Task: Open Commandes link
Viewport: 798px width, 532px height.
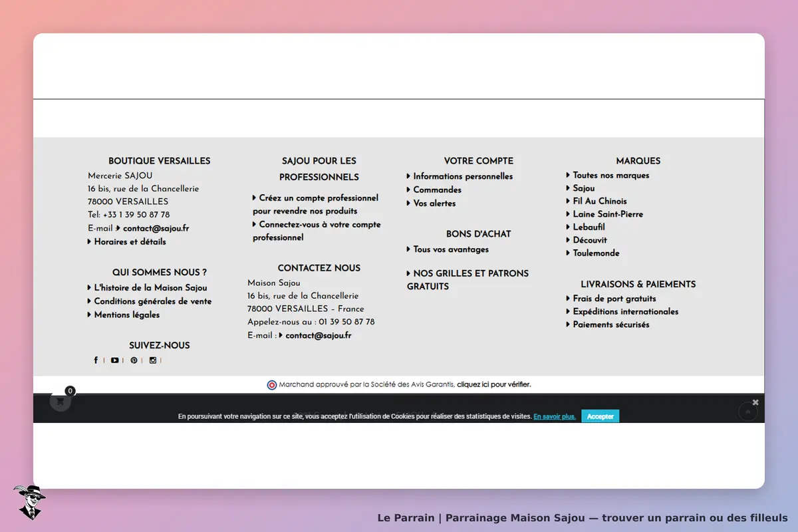Action: tap(438, 190)
